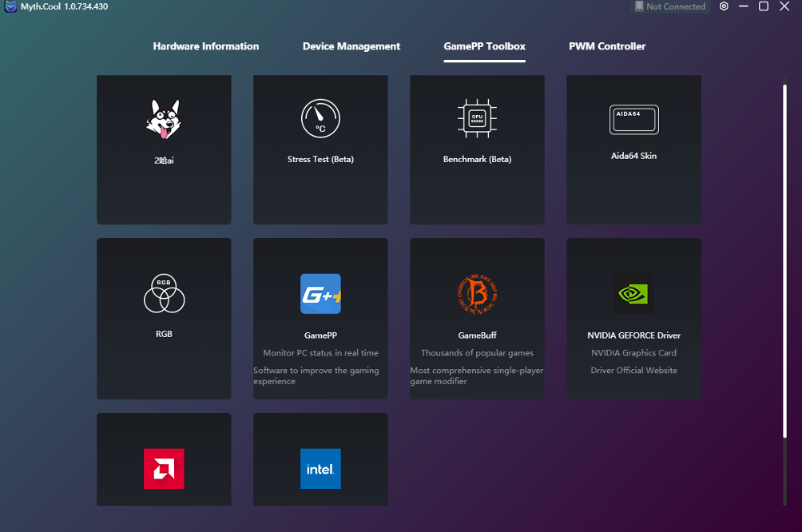Viewport: 802px width, 532px height.
Task: Click 'Monitor PC status in real time' text
Action: coord(320,352)
